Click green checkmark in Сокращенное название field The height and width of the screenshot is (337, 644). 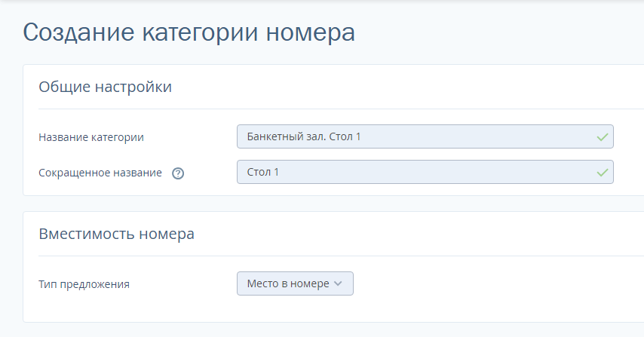pos(602,173)
